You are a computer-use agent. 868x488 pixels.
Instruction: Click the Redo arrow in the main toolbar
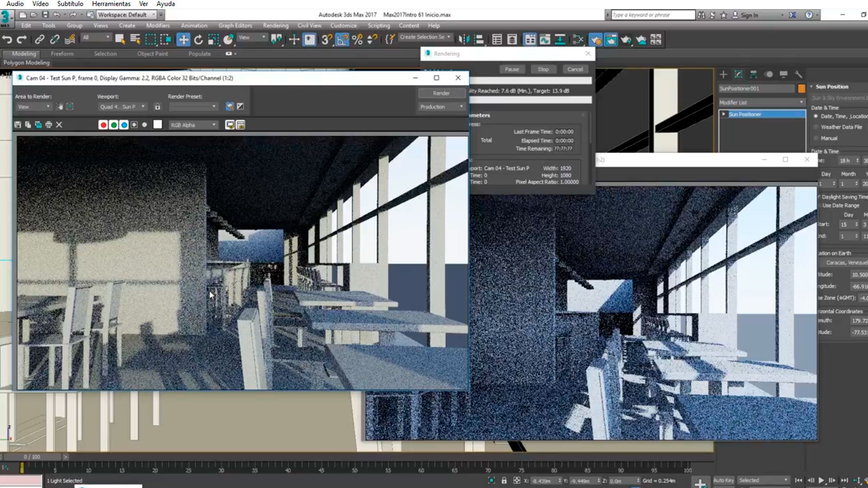point(22,40)
